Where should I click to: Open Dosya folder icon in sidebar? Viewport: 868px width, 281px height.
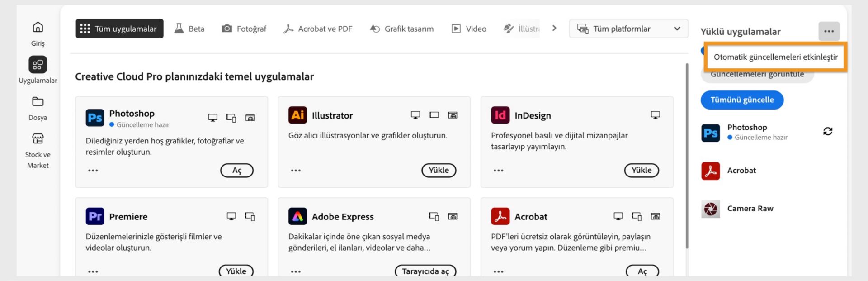38,101
